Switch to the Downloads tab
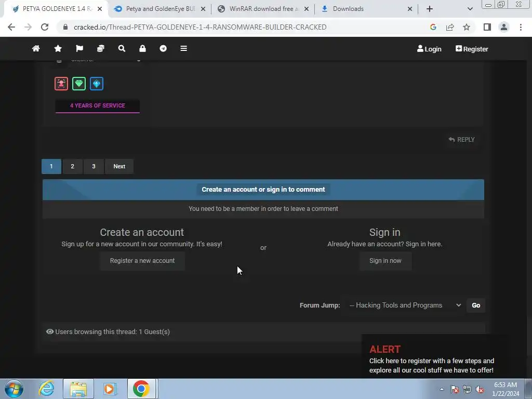Screen dimensions: 532x399 tap(367, 9)
